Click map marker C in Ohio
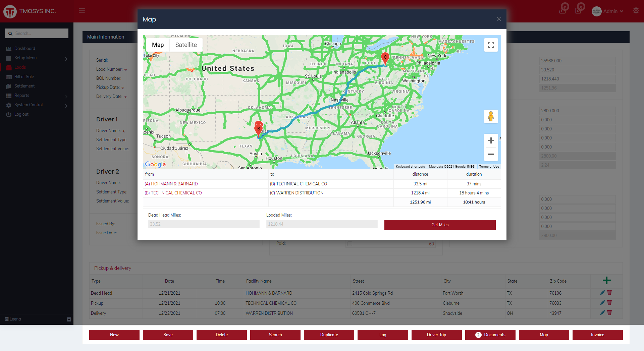The image size is (644, 351). pos(385,58)
